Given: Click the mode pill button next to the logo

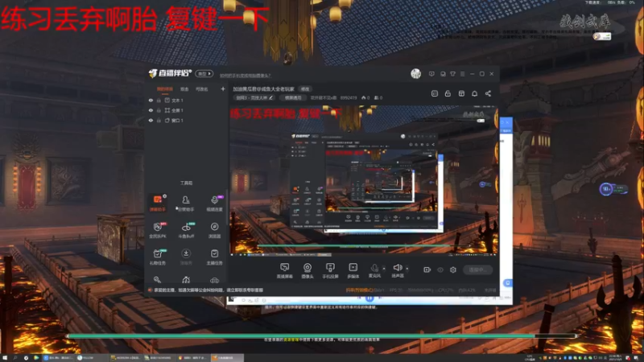Looking at the screenshot, I should coord(204,74).
